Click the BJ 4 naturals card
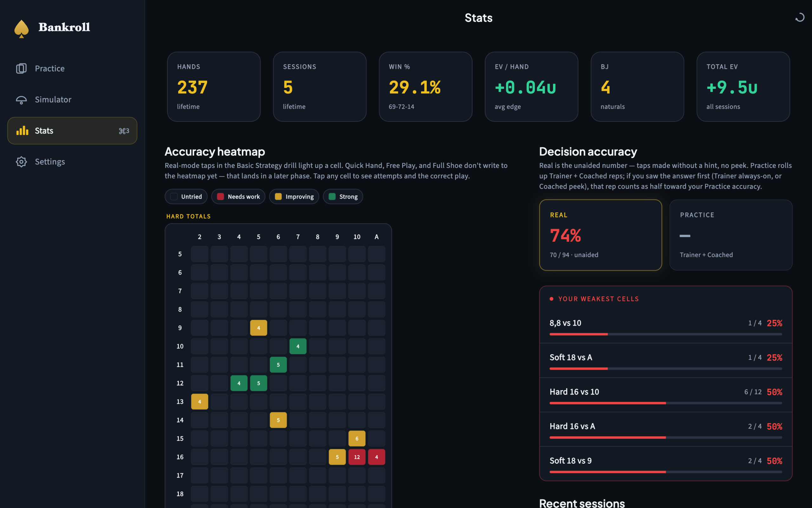 (637, 87)
